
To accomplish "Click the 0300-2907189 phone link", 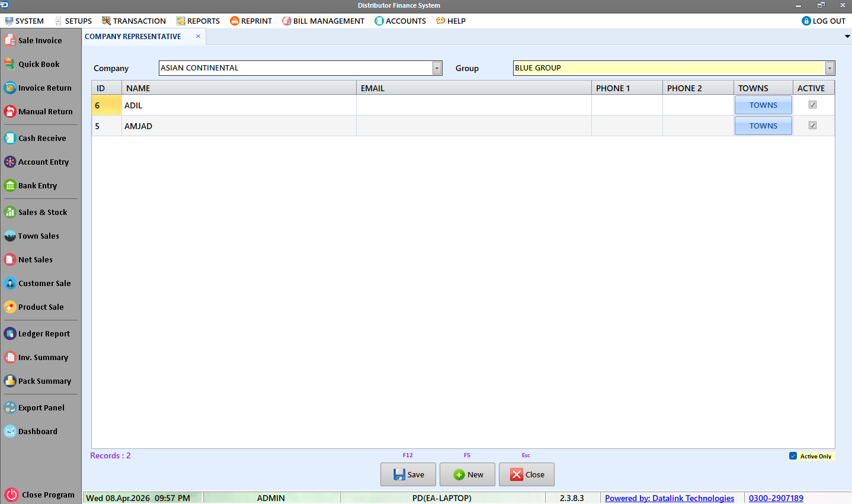I will pos(776,498).
